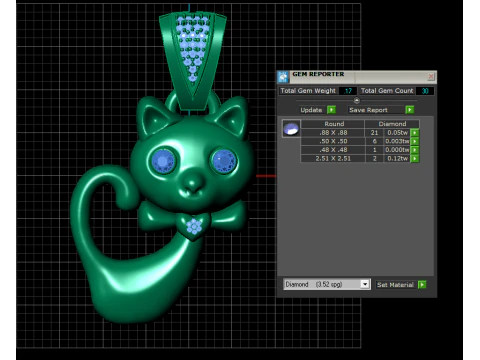Click the Total Gem Weight value field
The height and width of the screenshot is (360, 480).
[348, 91]
